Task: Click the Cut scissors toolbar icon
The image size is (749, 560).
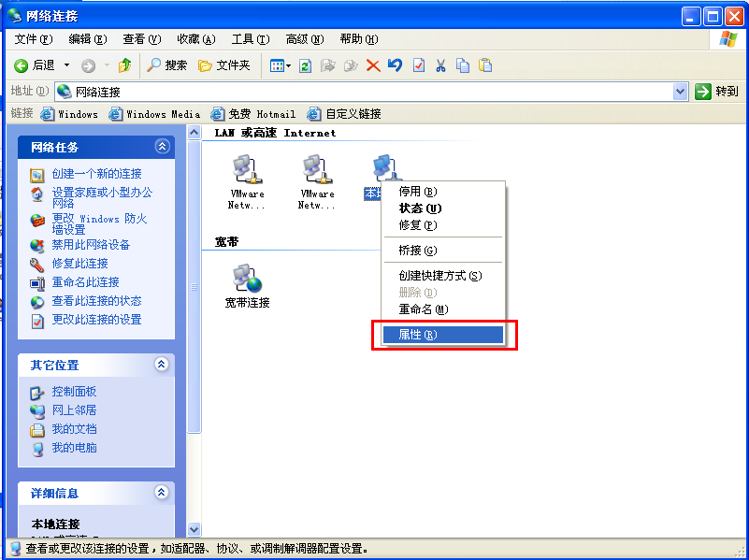Action: tap(439, 65)
